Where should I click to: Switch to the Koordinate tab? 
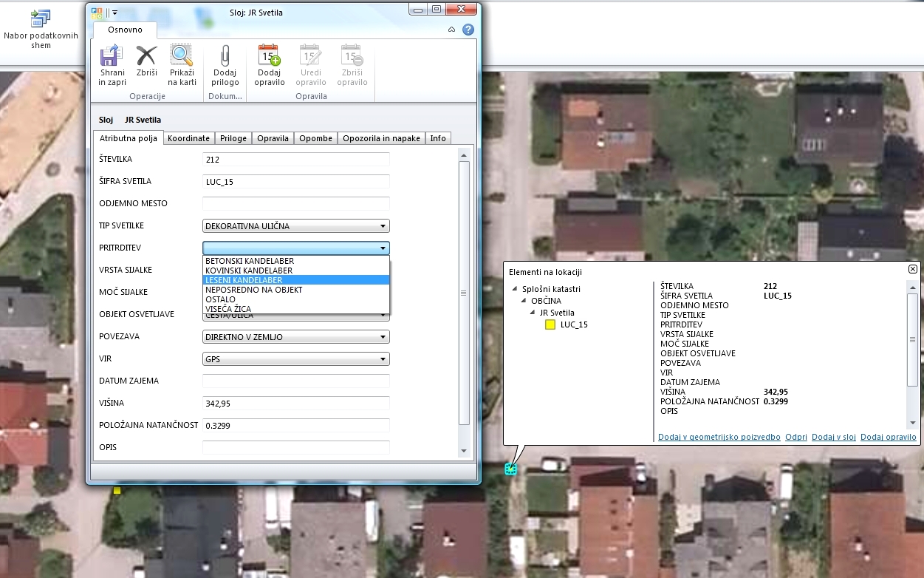189,138
